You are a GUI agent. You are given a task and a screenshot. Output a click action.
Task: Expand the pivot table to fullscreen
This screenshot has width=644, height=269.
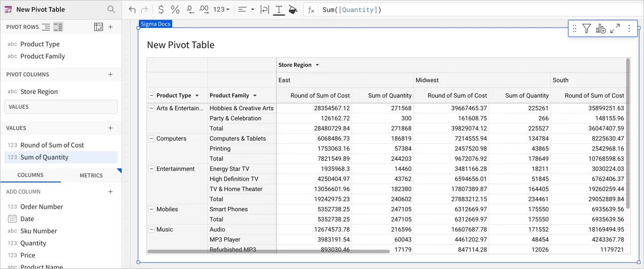(615, 29)
